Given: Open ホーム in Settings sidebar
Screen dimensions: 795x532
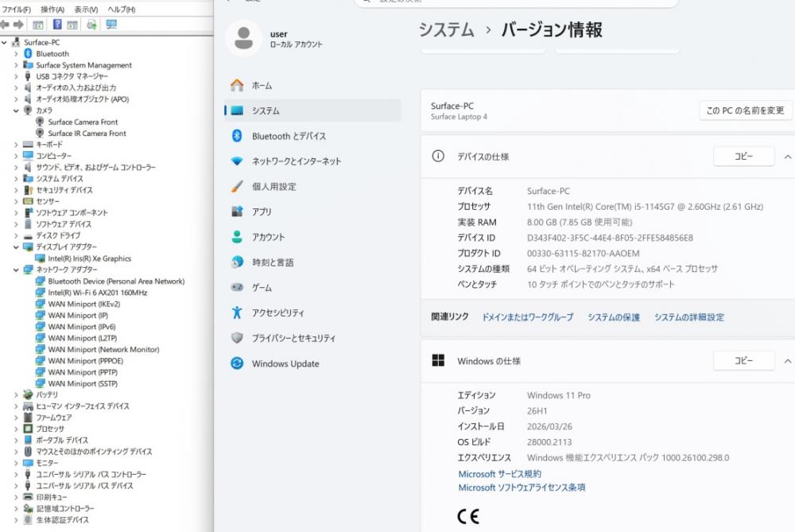Looking at the screenshot, I should coord(312,85).
